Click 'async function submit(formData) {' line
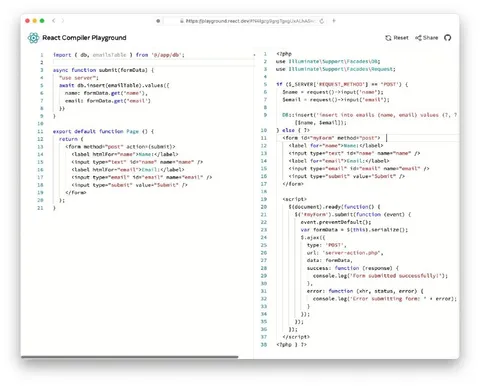Screen dimensions: 480x386 click(x=103, y=70)
